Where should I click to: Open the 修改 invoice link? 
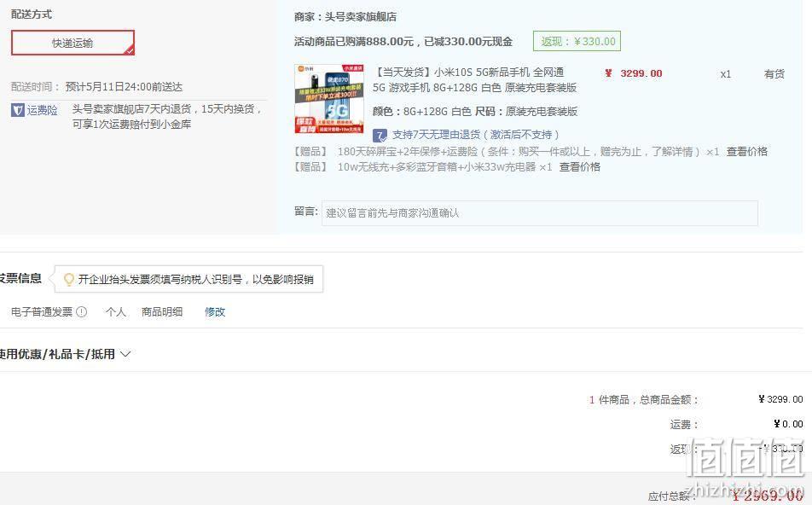pyautogui.click(x=215, y=312)
